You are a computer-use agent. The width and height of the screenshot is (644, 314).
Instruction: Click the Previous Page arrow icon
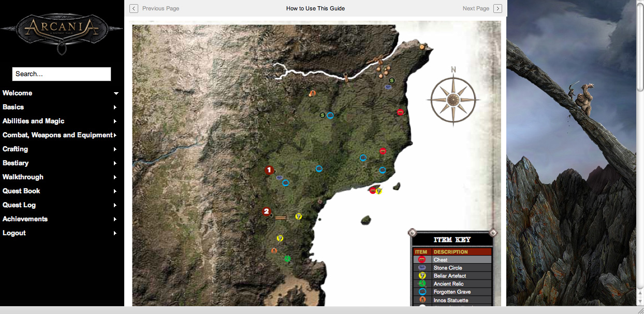134,8
